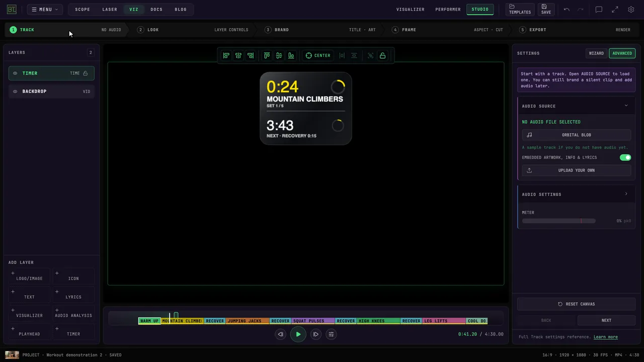Open settings gear in top bar
Image resolution: width=644 pixels, height=362 pixels.
pyautogui.click(x=631, y=10)
